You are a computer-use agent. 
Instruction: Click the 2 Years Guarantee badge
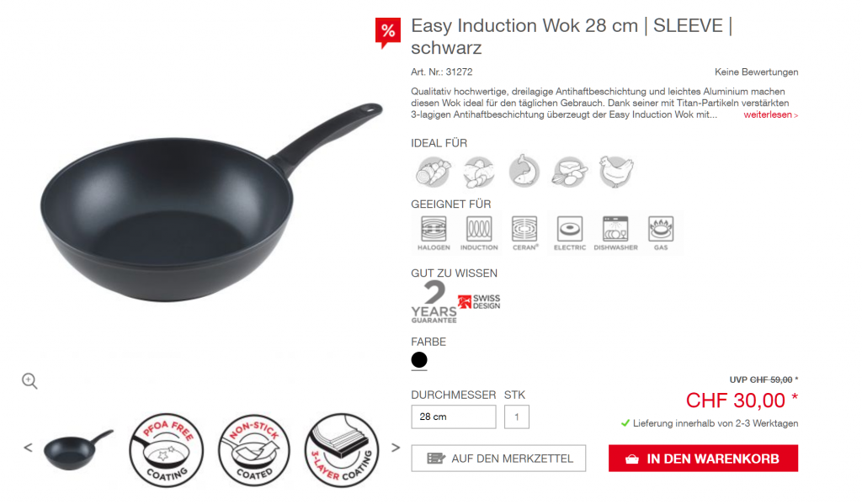point(434,302)
